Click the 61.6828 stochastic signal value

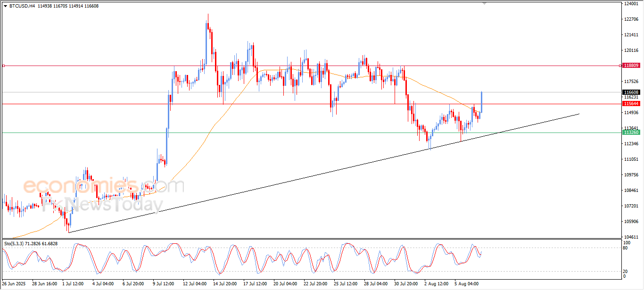pos(50,244)
